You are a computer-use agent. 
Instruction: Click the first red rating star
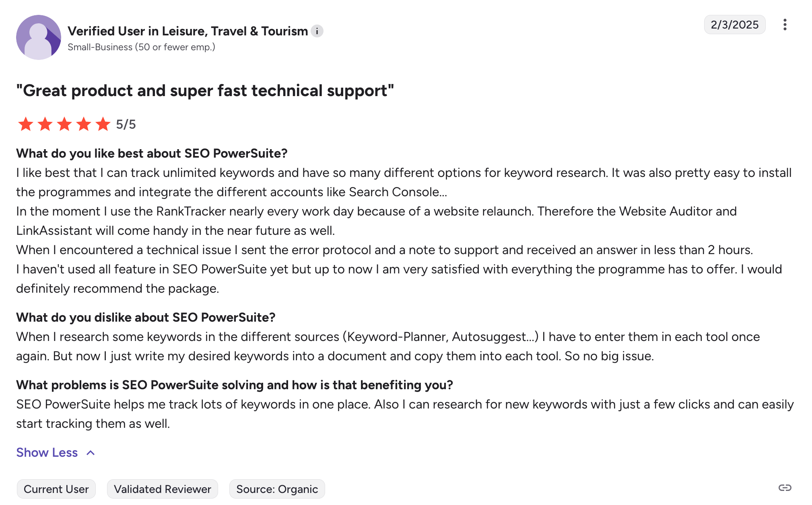pyautogui.click(x=26, y=124)
